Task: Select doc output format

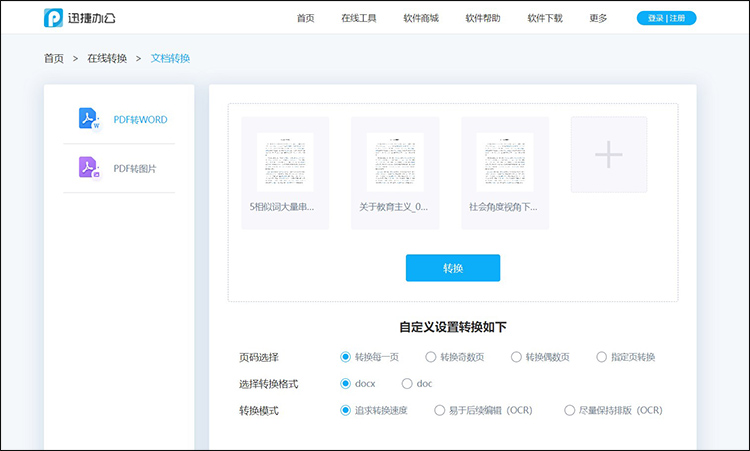Action: point(407,384)
